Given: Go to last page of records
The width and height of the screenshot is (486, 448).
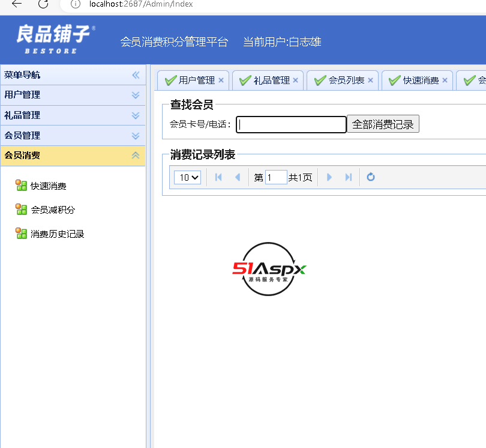Looking at the screenshot, I should (349, 177).
